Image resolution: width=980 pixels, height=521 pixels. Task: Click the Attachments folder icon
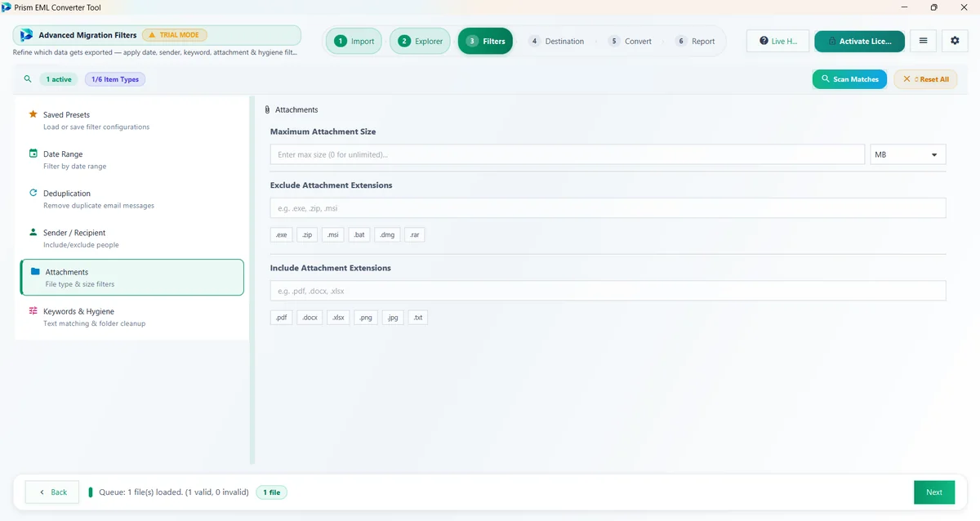click(35, 271)
